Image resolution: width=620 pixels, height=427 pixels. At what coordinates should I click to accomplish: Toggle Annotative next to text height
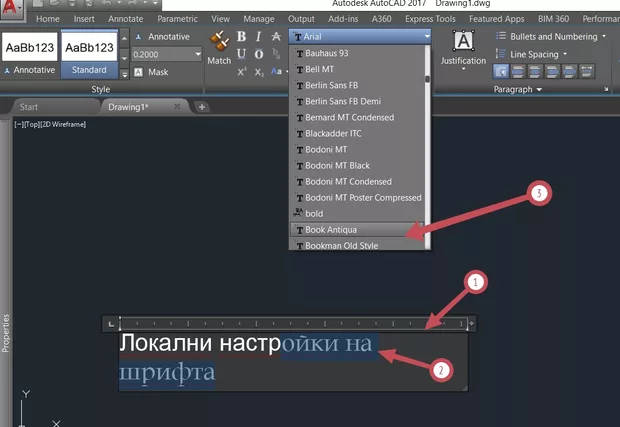(x=163, y=36)
